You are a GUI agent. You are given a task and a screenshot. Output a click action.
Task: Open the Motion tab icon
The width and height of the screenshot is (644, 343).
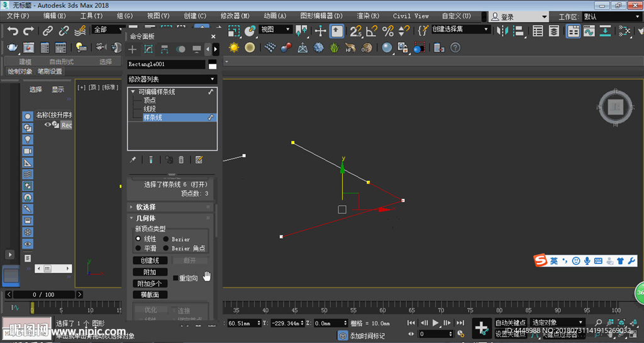coord(180,50)
